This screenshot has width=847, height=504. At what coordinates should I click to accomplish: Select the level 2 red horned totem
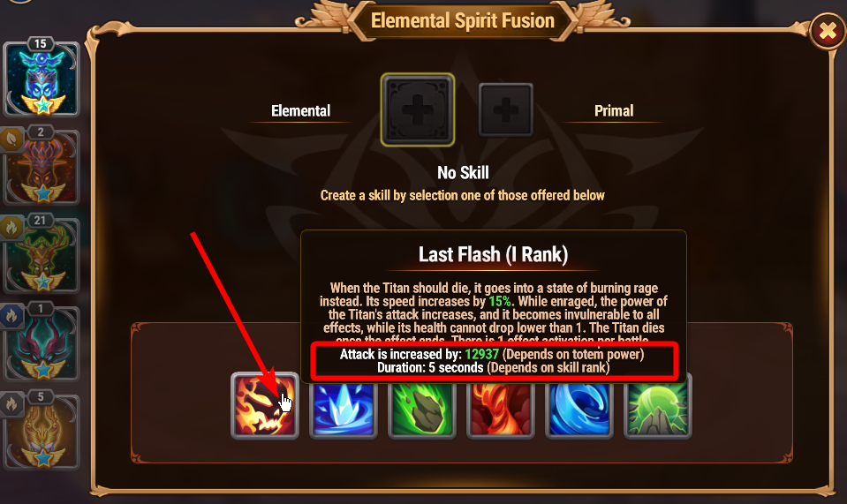(x=43, y=167)
